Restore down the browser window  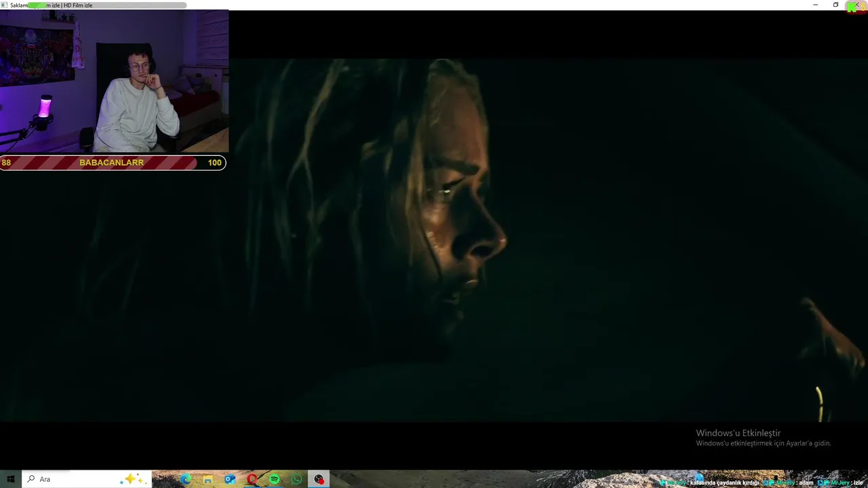pyautogui.click(x=835, y=5)
